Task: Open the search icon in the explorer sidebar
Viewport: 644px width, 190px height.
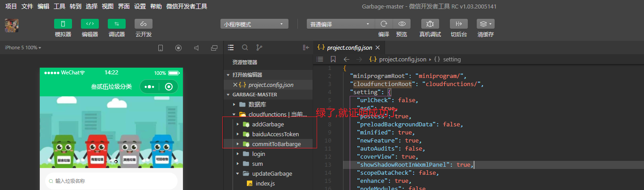Action: tap(245, 47)
